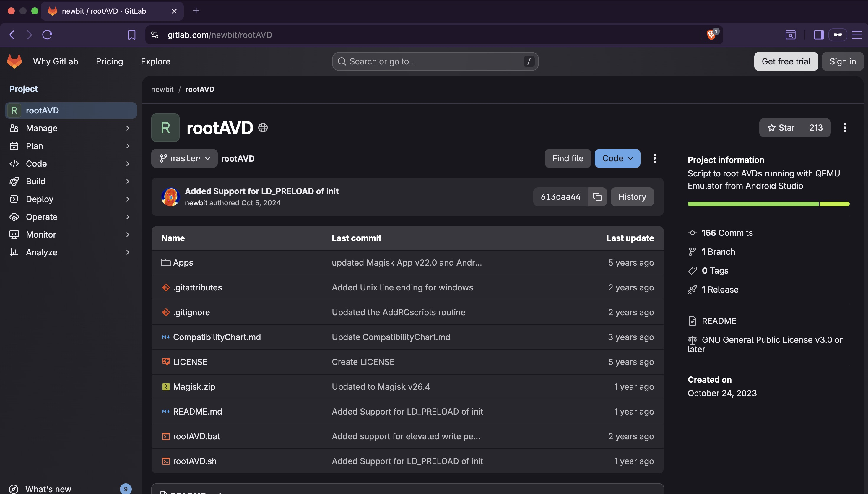Viewport: 868px width, 494px height.
Task: Click the Brave Shields icon in address bar
Action: (711, 35)
